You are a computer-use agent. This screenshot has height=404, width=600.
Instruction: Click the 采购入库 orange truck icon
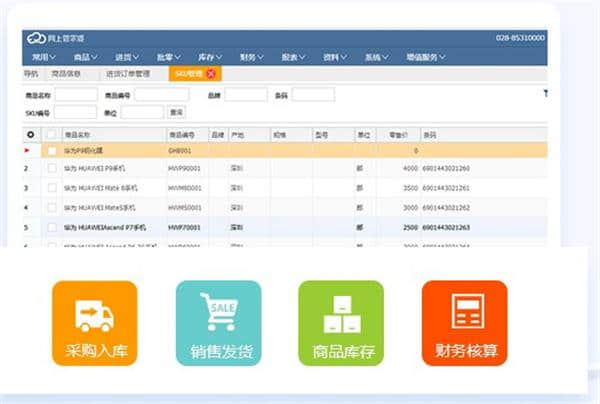(94, 323)
